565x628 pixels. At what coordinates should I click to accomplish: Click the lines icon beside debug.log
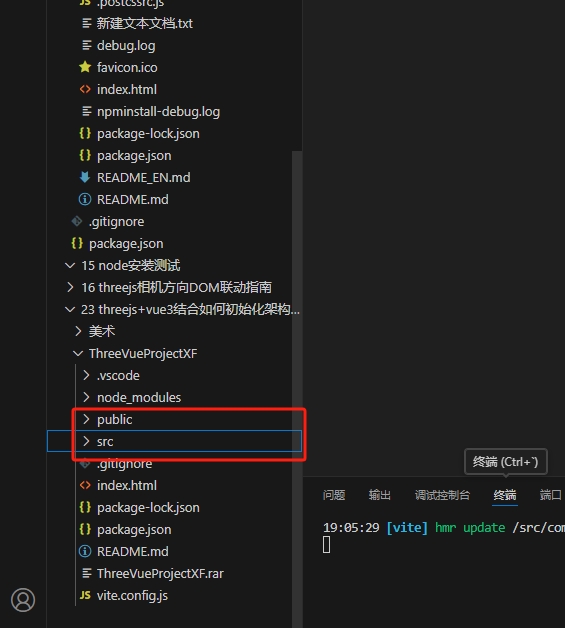[86, 45]
